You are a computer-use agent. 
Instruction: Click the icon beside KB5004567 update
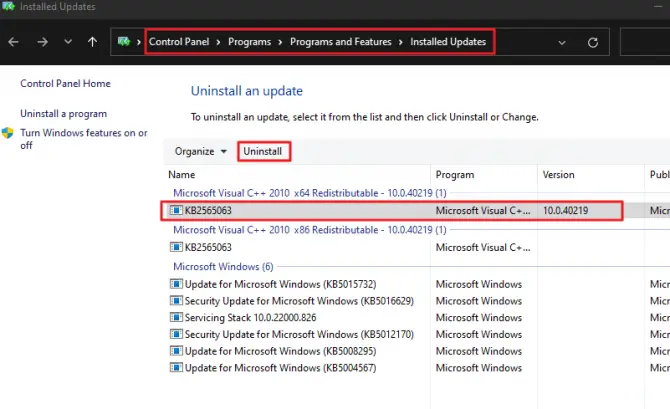click(176, 367)
